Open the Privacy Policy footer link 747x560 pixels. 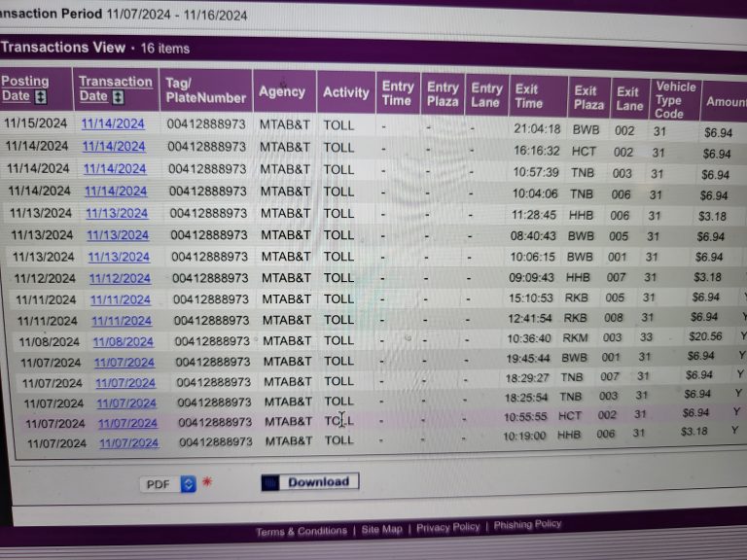[447, 527]
